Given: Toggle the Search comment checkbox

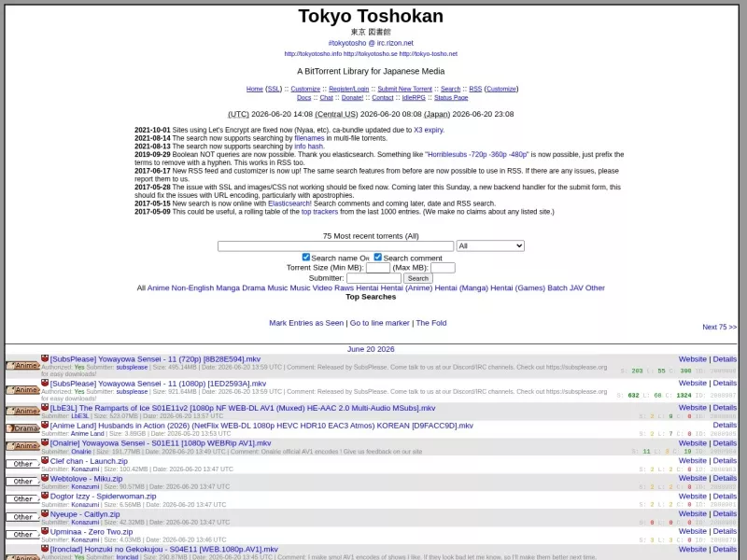Looking at the screenshot, I should point(378,258).
